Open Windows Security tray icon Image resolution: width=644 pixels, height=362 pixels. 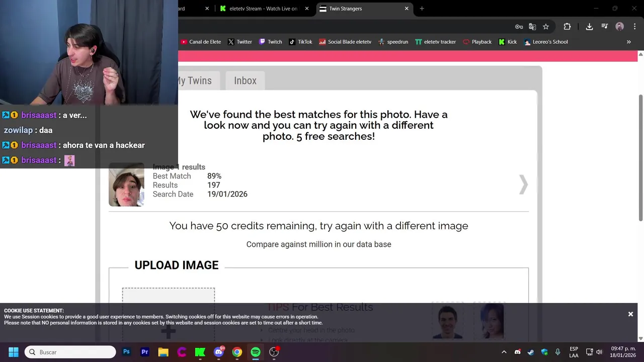(544, 352)
